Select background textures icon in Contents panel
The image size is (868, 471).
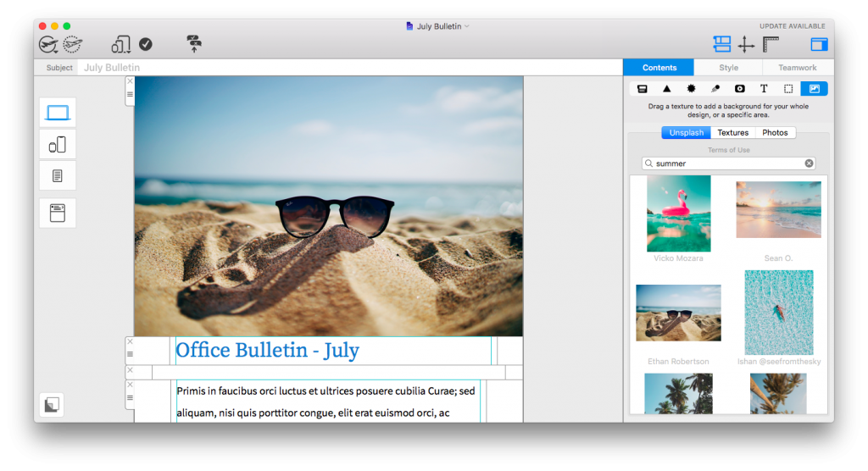[815, 89]
